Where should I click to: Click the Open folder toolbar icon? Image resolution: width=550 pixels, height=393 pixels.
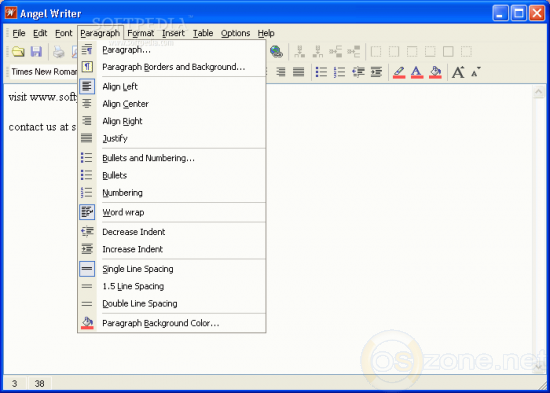(x=18, y=52)
